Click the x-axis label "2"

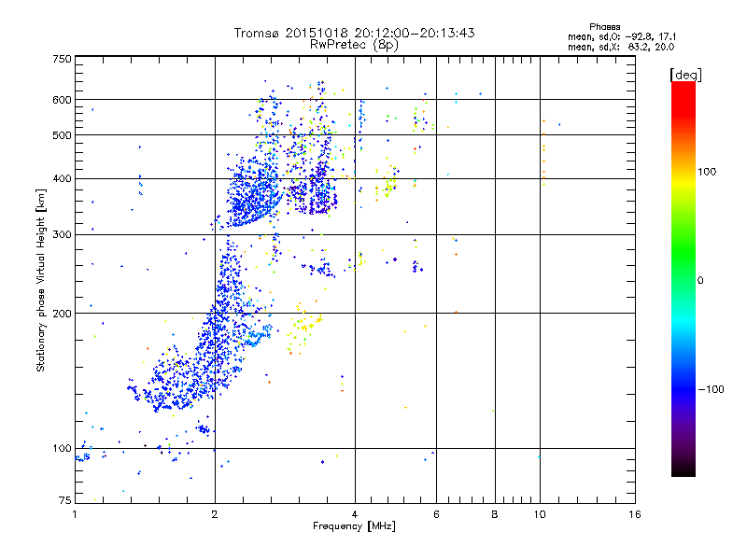point(215,514)
